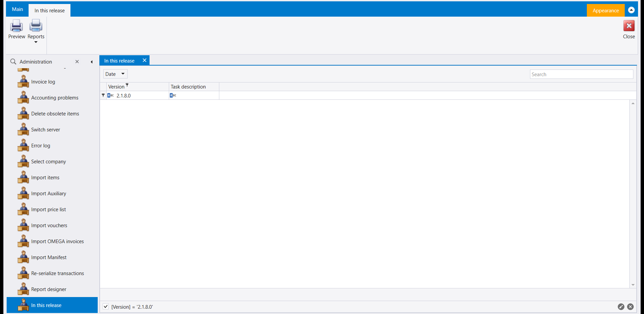Viewport: 644px width, 314px height.
Task: Click the Appearance button
Action: coord(605,10)
